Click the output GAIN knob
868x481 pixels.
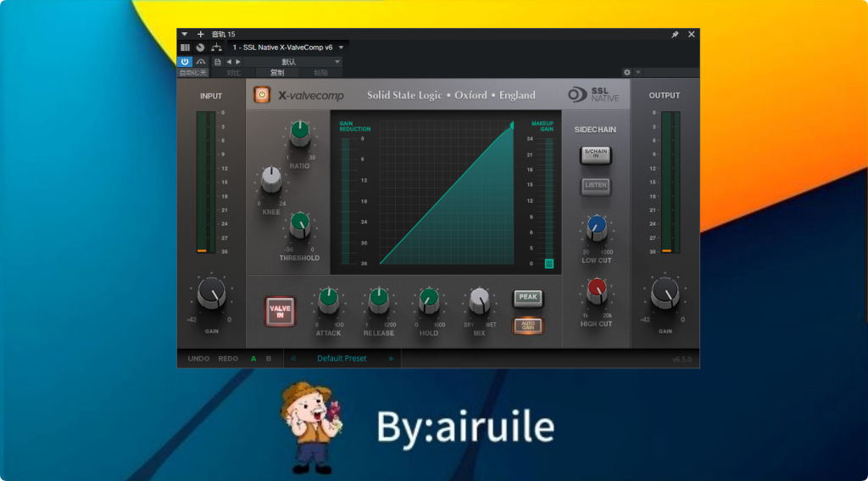(665, 294)
